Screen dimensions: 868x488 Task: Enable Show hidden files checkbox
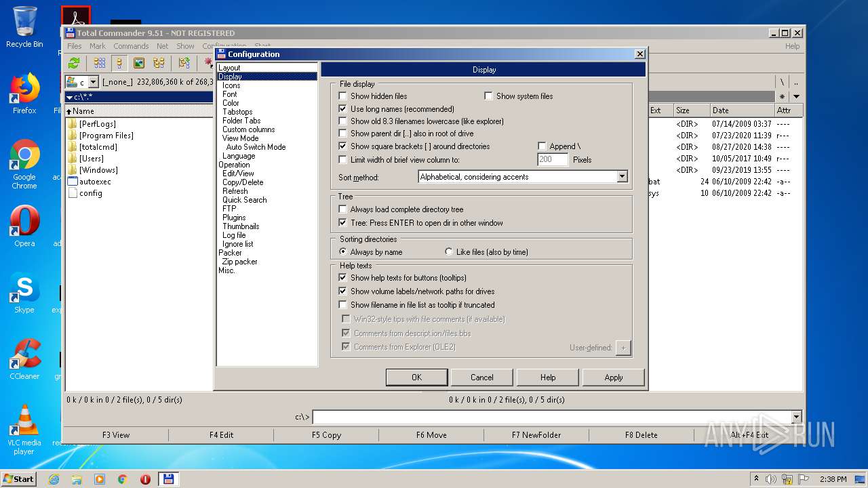tap(342, 96)
